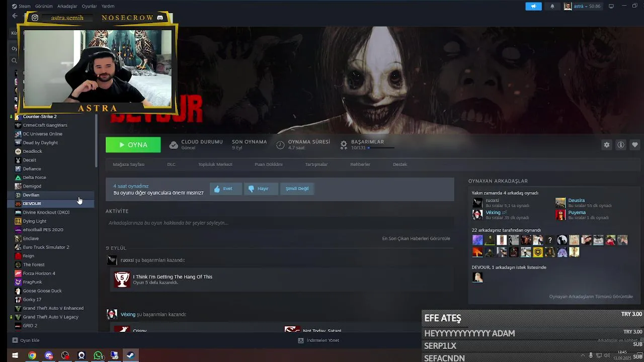Open the Rehberler tab
Image resolution: width=644 pixels, height=362 pixels.
click(x=360, y=164)
